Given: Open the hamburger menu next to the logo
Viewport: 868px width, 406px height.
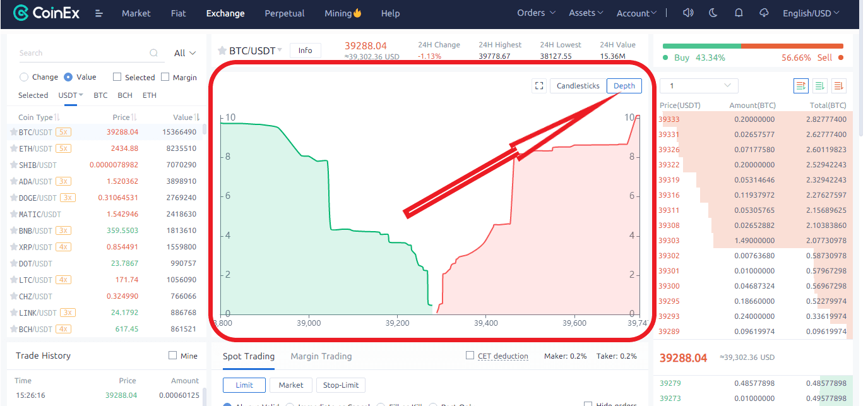Looking at the screenshot, I should (99, 13).
